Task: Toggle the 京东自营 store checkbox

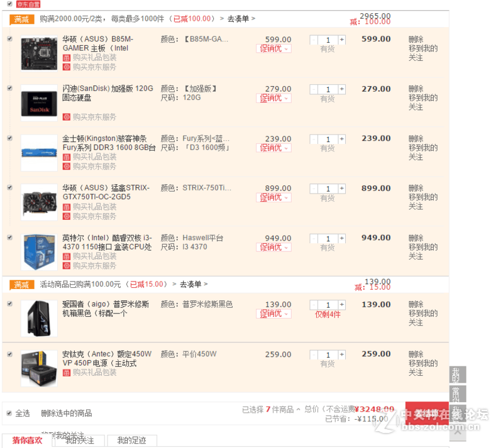Action: pyautogui.click(x=9, y=4)
